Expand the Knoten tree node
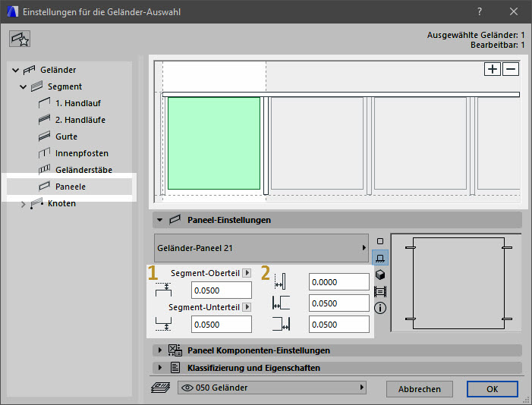This screenshot has width=532, height=405. [x=23, y=204]
